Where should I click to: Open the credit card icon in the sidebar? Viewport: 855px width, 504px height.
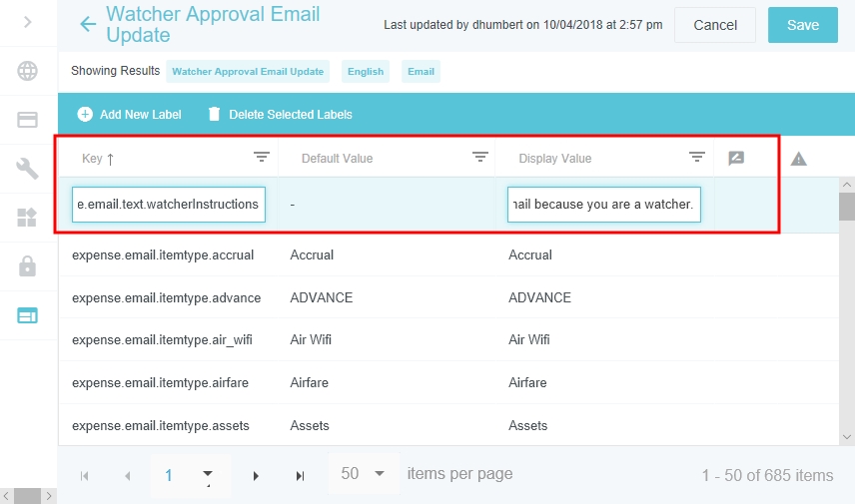pyautogui.click(x=27, y=120)
